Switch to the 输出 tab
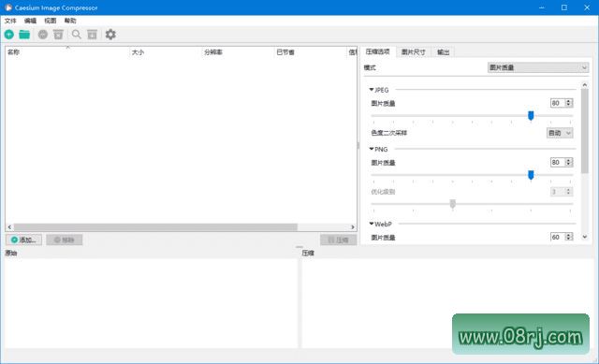Image resolution: width=599 pixels, height=364 pixels. point(443,52)
